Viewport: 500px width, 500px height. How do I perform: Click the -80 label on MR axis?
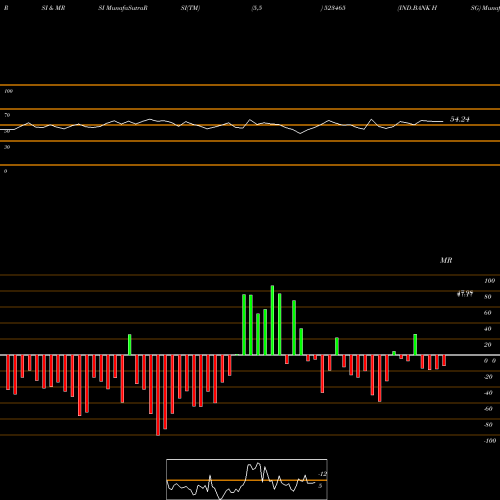[x=488, y=425]
